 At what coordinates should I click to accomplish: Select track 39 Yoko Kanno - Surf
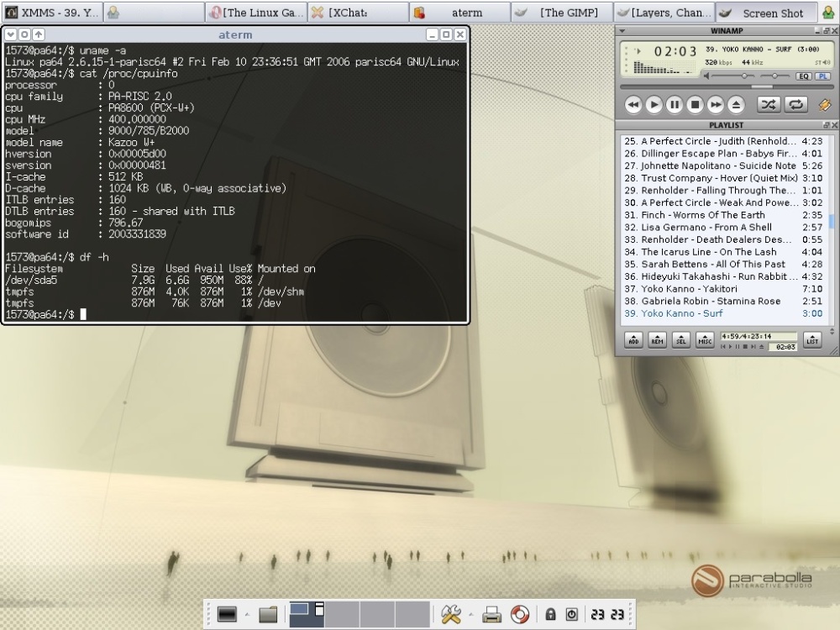pos(723,314)
